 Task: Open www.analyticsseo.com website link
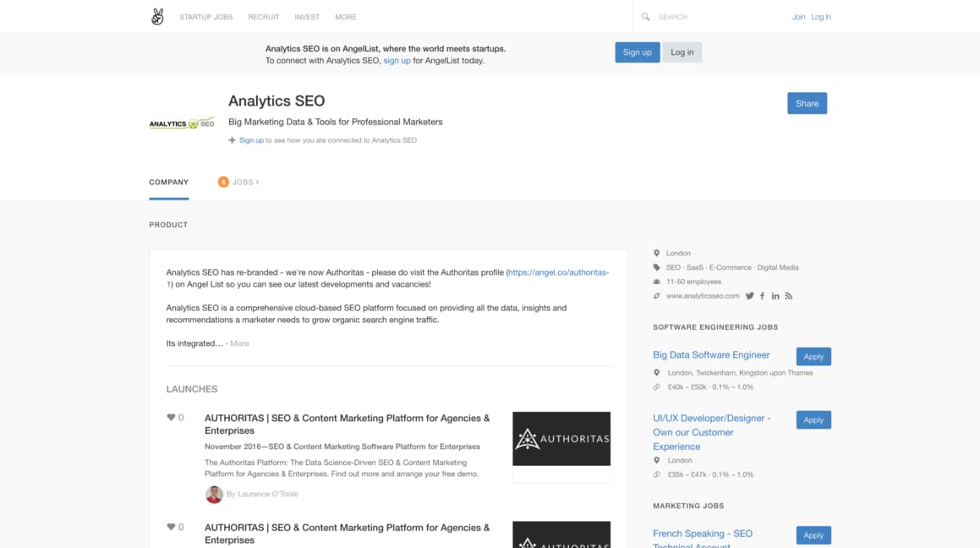(x=703, y=296)
